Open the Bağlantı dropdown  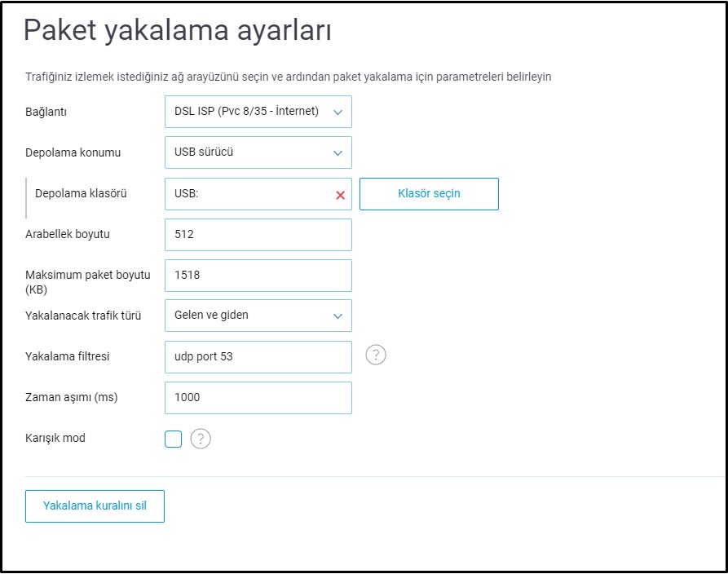[258, 112]
